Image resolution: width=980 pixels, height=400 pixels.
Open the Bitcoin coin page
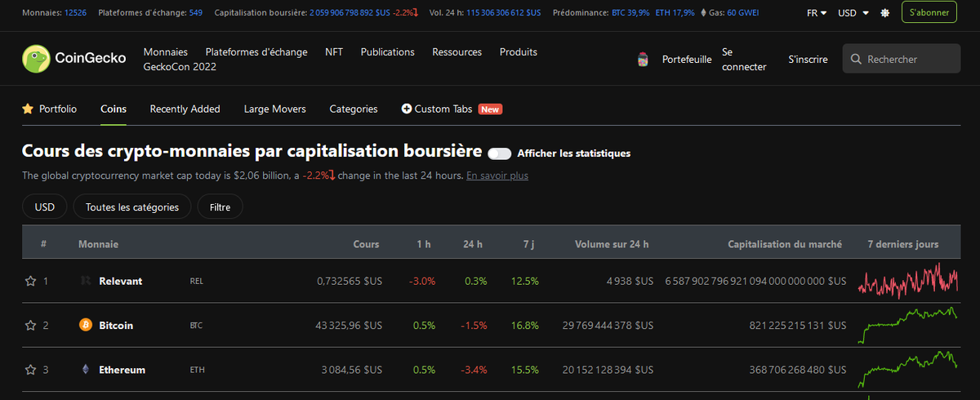pyautogui.click(x=116, y=325)
